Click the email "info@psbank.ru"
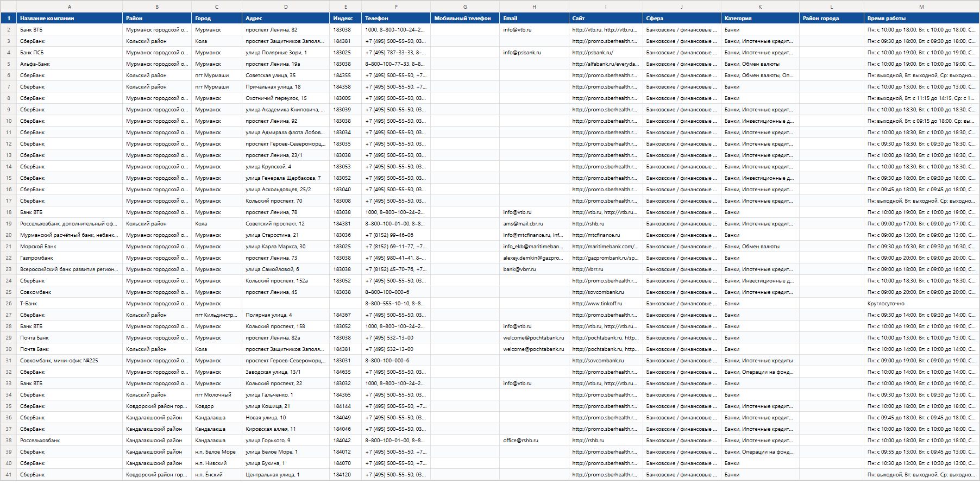 [534, 53]
